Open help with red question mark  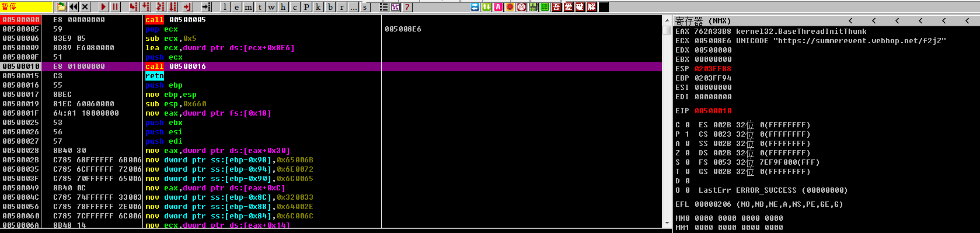[407, 7]
